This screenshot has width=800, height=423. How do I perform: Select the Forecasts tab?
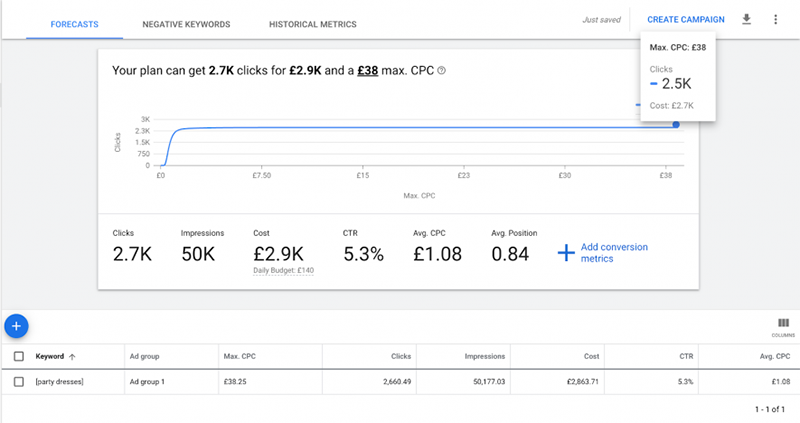74,24
